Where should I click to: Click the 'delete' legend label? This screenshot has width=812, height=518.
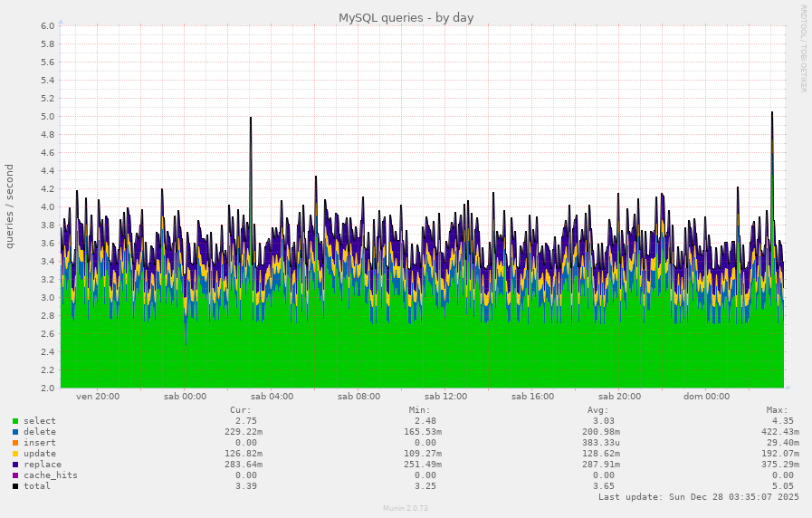39,432
